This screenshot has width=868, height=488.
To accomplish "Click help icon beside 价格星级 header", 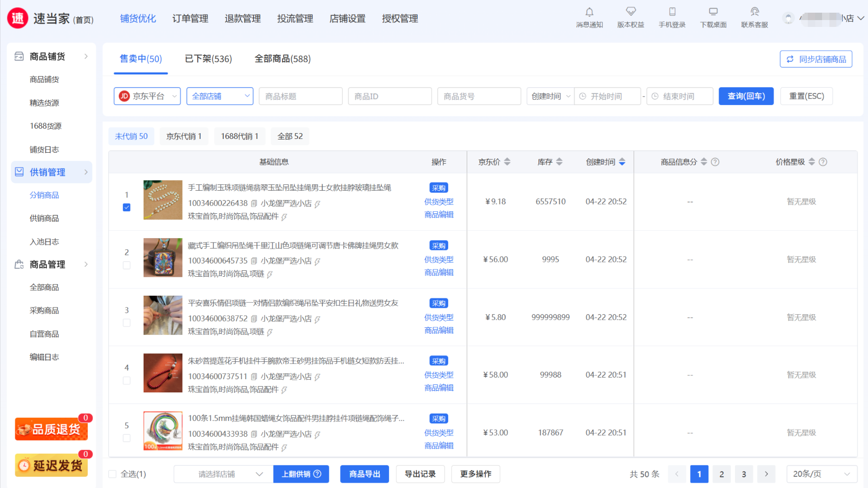I will coord(823,162).
